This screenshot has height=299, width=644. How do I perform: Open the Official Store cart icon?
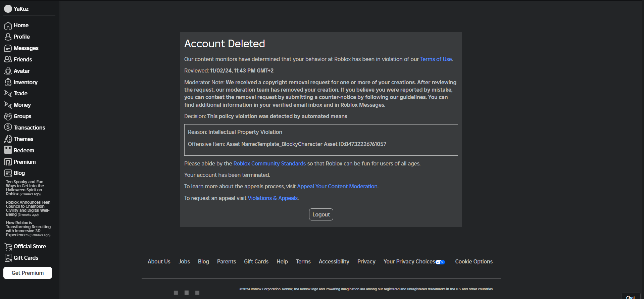pyautogui.click(x=8, y=247)
